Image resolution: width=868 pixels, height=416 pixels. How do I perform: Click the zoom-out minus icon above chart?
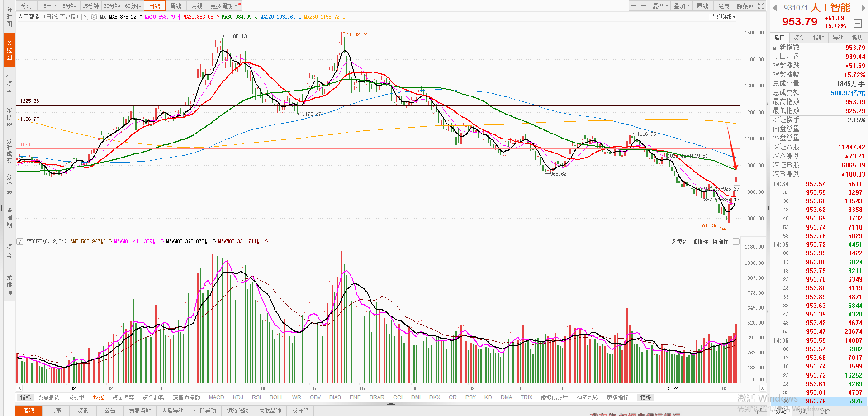pos(644,6)
